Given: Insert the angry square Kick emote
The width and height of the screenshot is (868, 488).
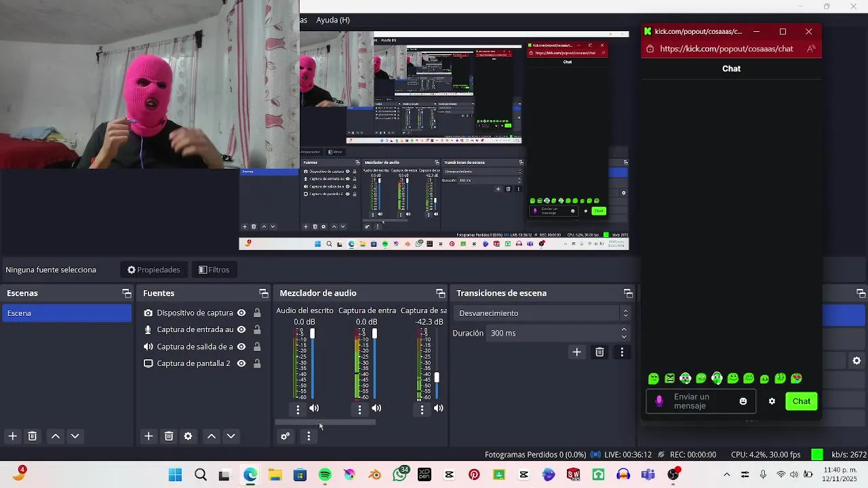Looking at the screenshot, I should pos(669,379).
